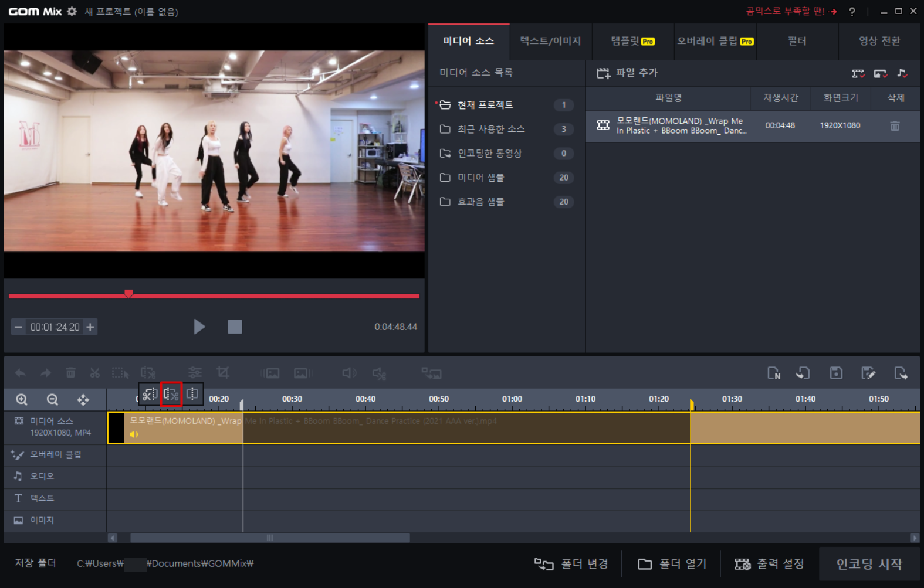Click the current timecode 00:01:24.20 field
This screenshot has width=924, height=588.
click(55, 327)
